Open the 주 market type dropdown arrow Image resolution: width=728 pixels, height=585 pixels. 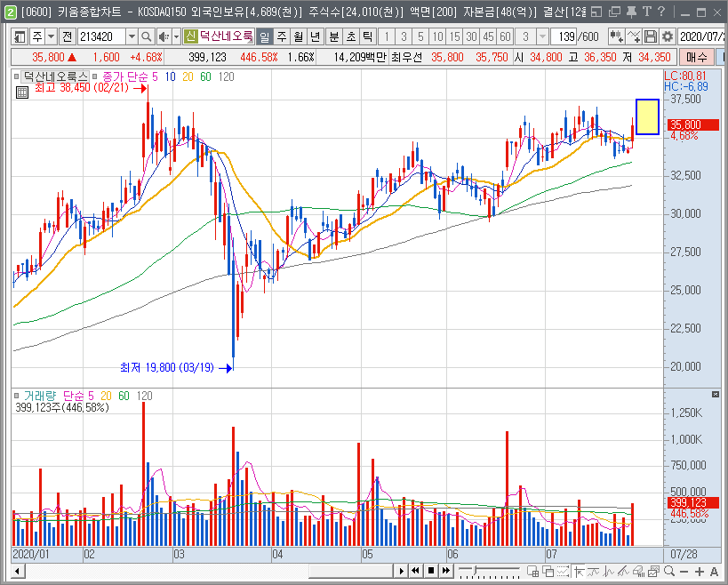(51, 36)
